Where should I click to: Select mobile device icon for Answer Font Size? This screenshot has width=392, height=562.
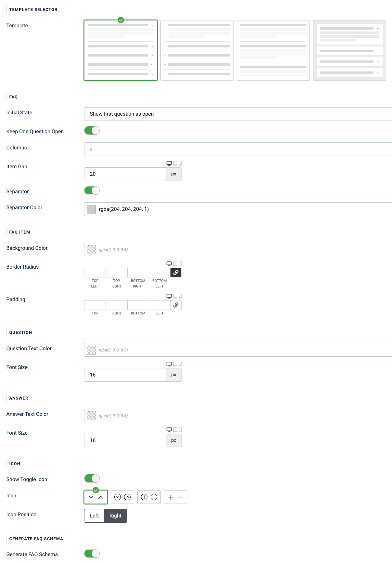click(180, 430)
